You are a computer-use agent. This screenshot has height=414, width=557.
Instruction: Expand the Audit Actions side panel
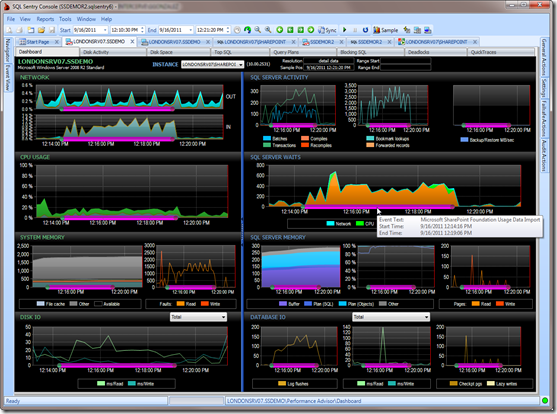pyautogui.click(x=544, y=156)
